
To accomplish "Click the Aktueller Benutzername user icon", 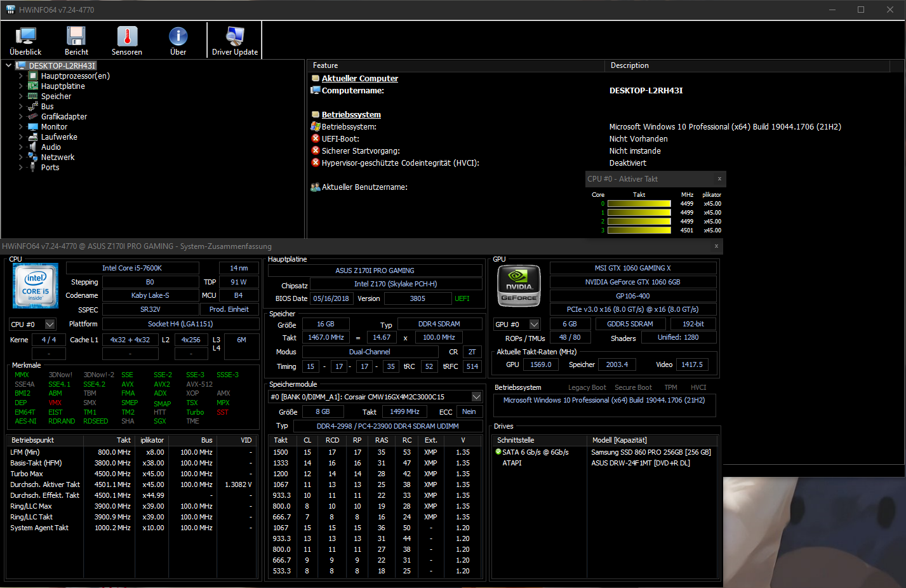I will click(x=315, y=187).
